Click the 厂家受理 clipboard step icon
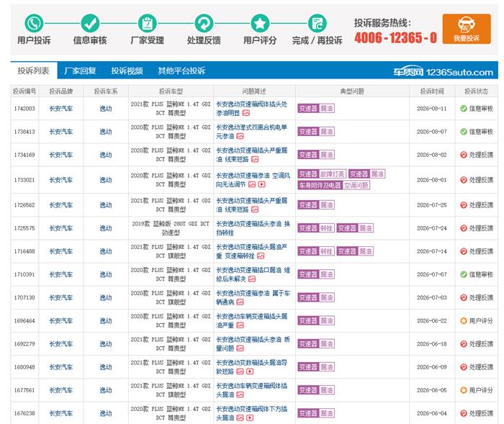This screenshot has height=424, width=504. (147, 23)
